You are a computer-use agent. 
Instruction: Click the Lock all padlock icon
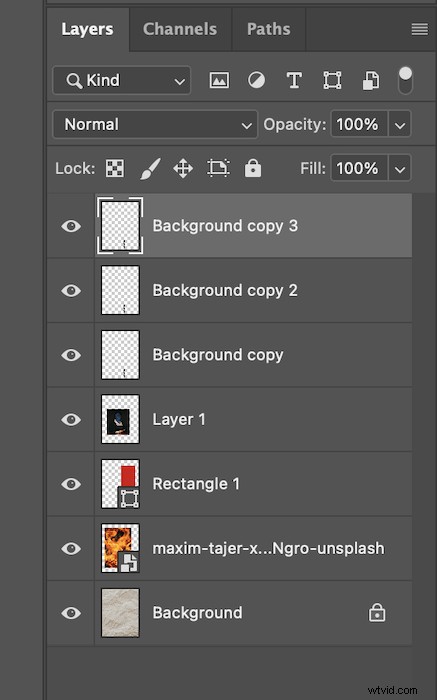point(253,168)
